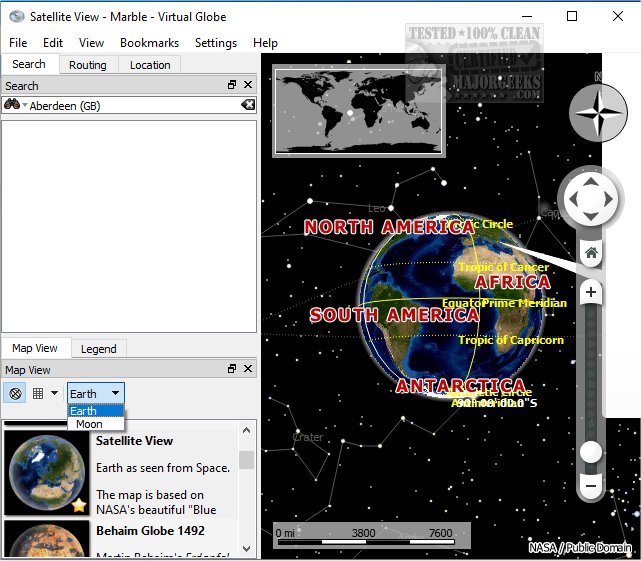This screenshot has height=561, width=641.
Task: Select the globe projection button
Action: tap(15, 393)
